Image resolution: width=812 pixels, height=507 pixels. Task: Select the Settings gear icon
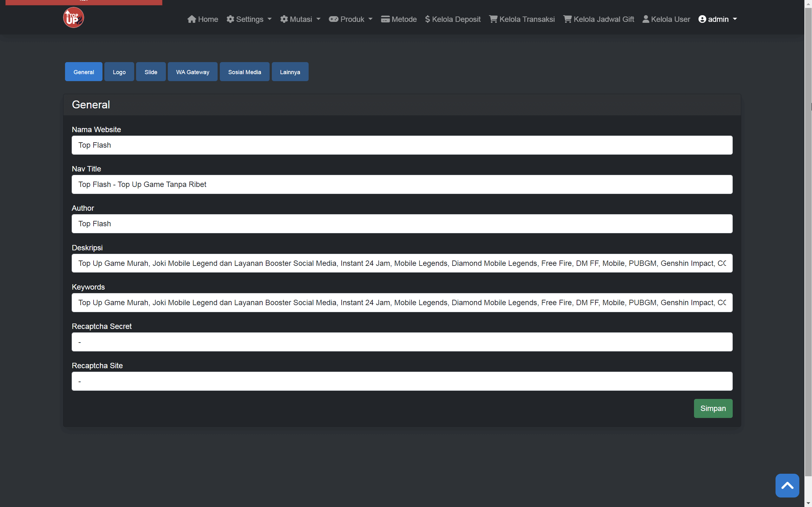230,19
